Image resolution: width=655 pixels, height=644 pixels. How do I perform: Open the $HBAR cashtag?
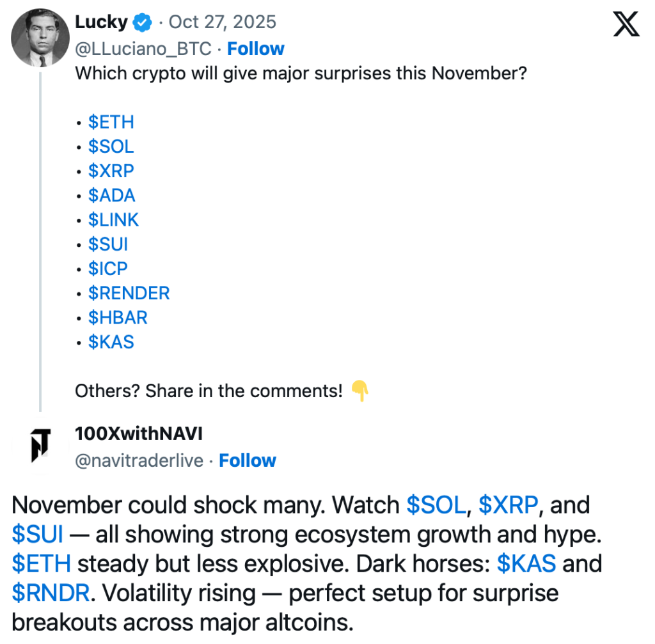(x=118, y=317)
